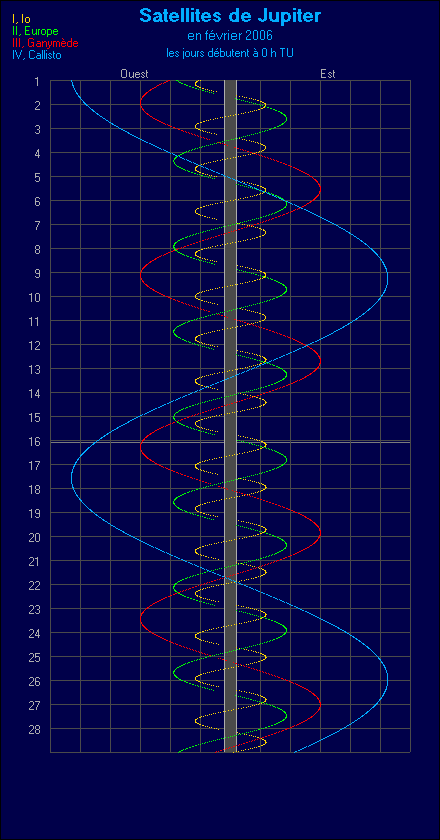The height and width of the screenshot is (840, 440).
Task: Click the grey Jupiter band at day 10
Action: click(230, 297)
